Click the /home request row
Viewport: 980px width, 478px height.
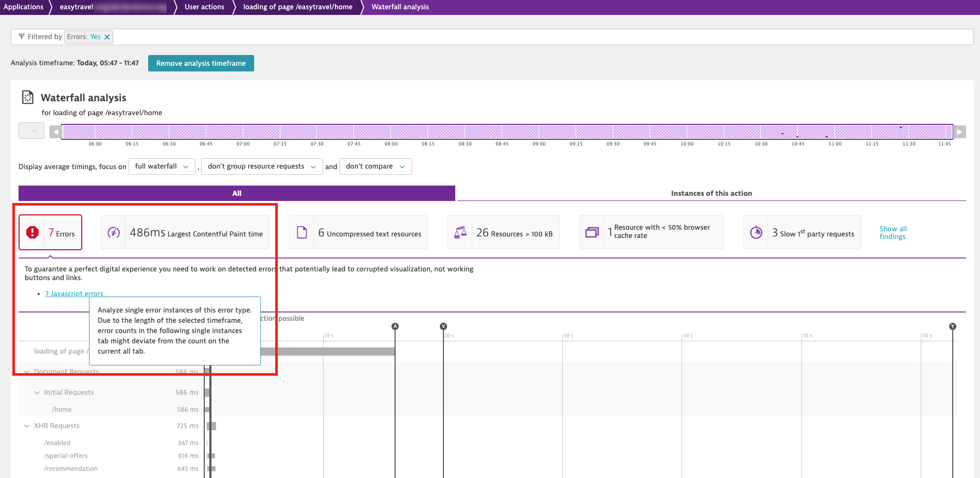pos(62,410)
